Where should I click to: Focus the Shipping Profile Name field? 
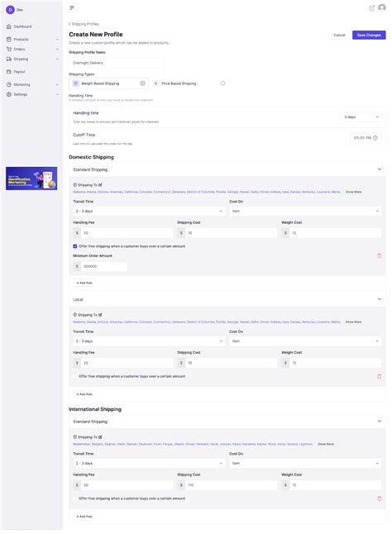pyautogui.click(x=116, y=63)
